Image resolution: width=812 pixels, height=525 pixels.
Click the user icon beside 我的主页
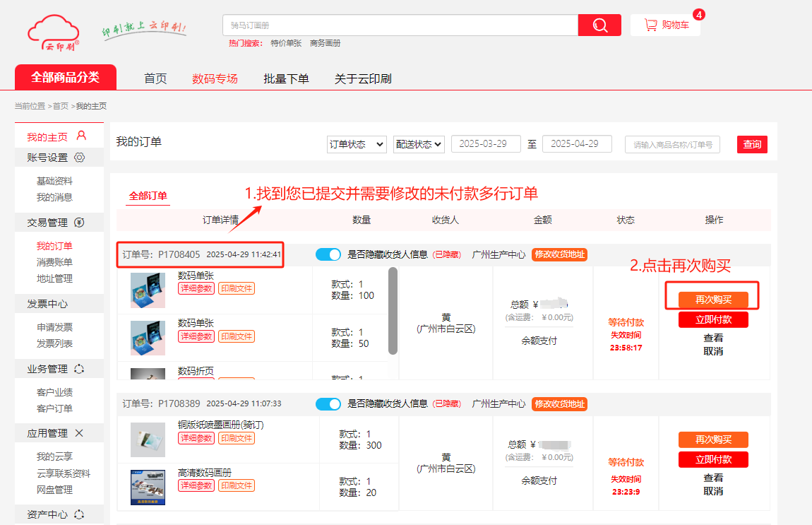[81, 136]
